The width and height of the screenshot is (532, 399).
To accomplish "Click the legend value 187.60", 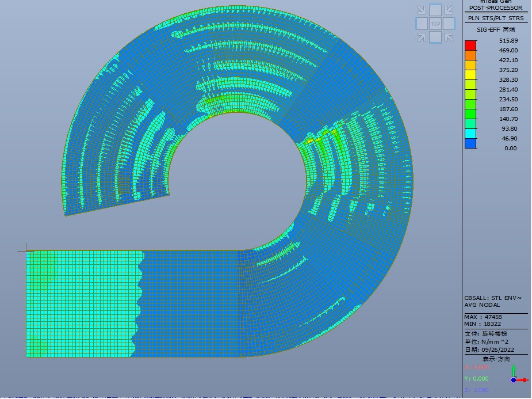I will [x=508, y=109].
